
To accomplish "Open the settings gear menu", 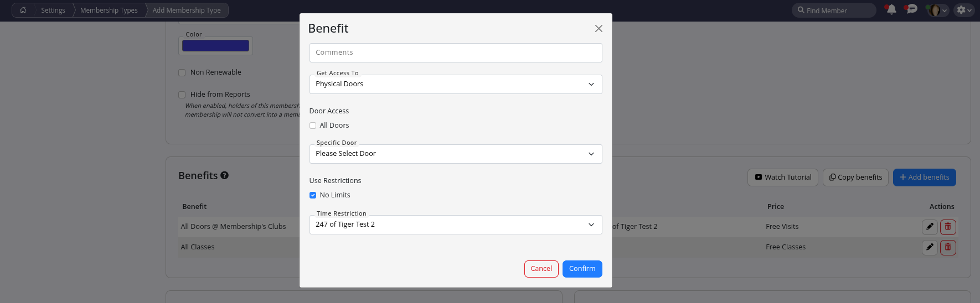I will tap(963, 10).
